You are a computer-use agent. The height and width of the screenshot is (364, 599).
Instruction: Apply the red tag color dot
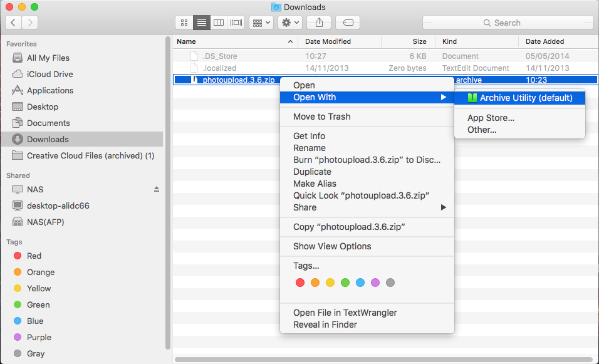click(x=299, y=283)
